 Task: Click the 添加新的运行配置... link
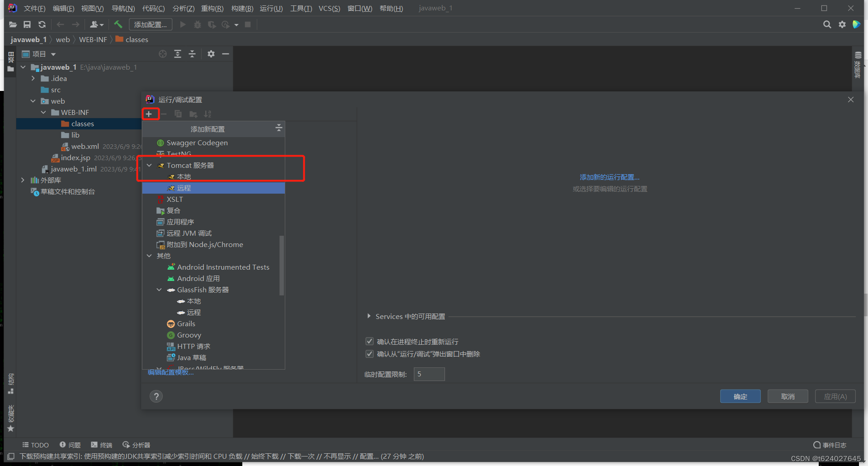tap(609, 177)
